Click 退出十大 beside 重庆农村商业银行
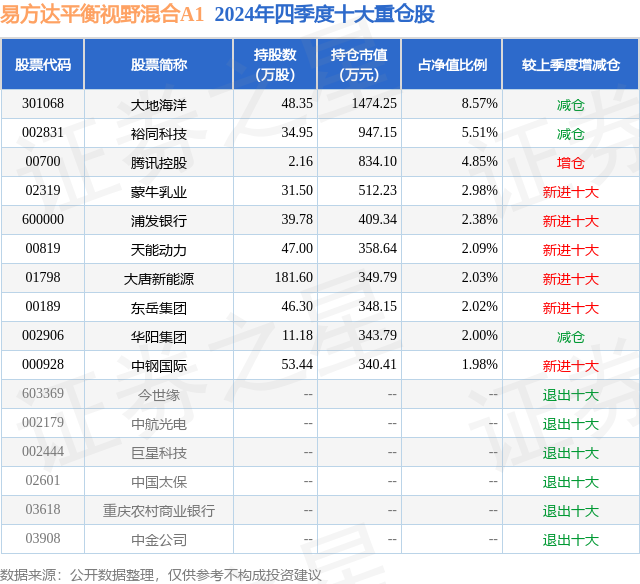The width and height of the screenshot is (640, 584). pyautogui.click(x=571, y=511)
